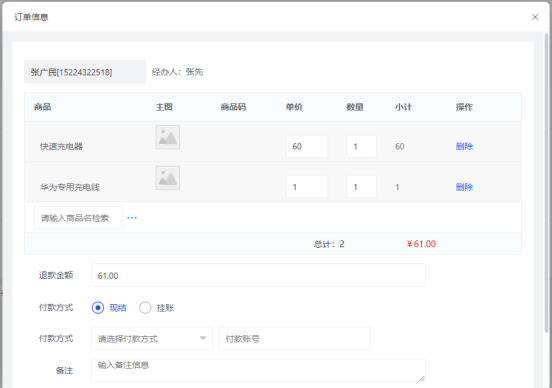Click the 数量 column header
This screenshot has height=388, width=552.
[x=355, y=107]
